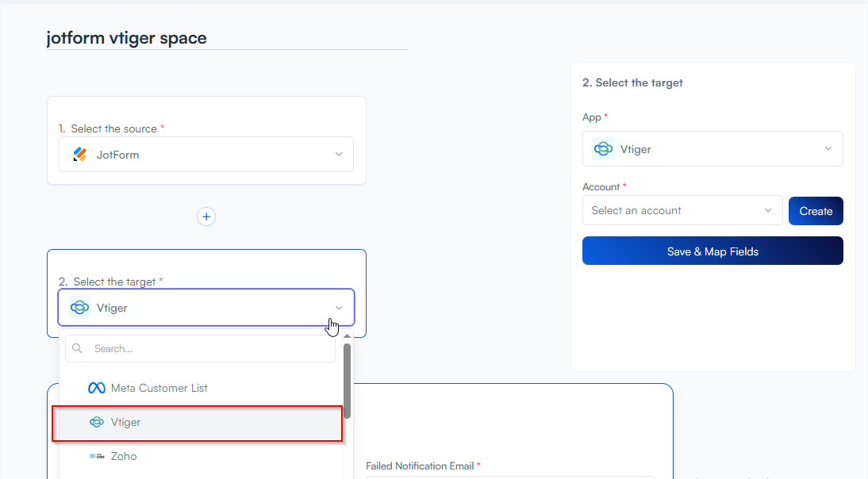
Task: Expand the JotForm source dropdown chevron
Action: tap(339, 155)
